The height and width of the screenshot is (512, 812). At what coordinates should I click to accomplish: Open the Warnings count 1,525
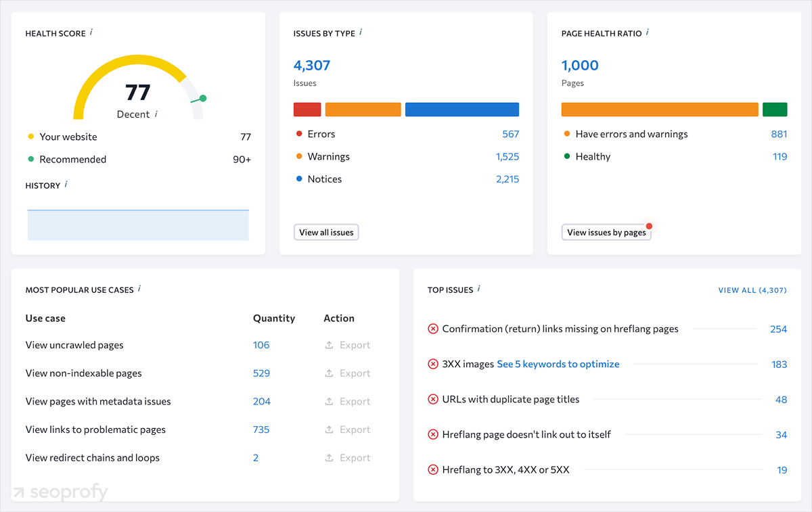pyautogui.click(x=507, y=156)
